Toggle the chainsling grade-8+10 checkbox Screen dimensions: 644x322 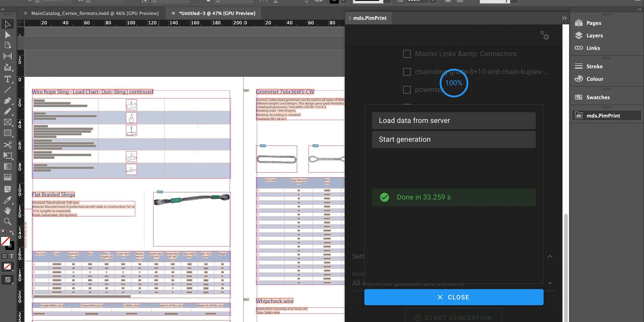[407, 72]
